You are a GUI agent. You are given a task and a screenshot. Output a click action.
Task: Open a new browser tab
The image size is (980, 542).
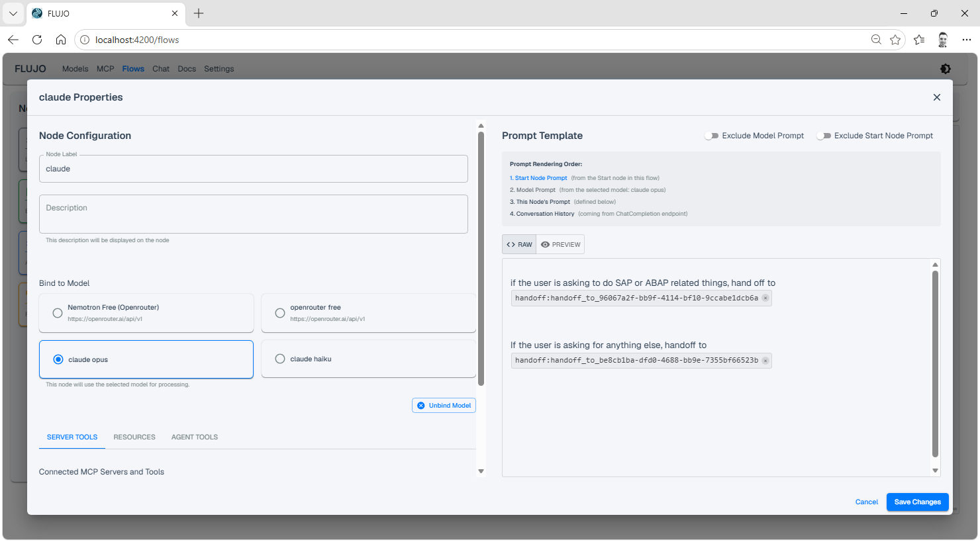pyautogui.click(x=199, y=13)
